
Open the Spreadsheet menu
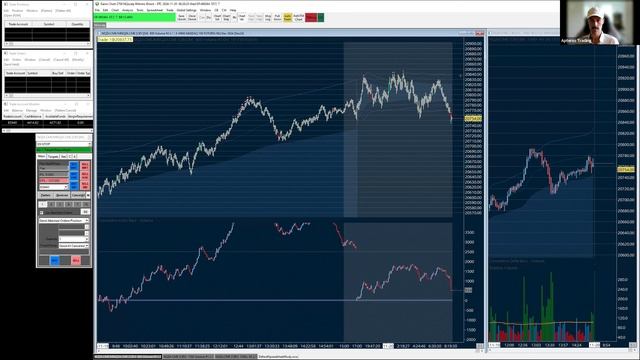[155, 10]
